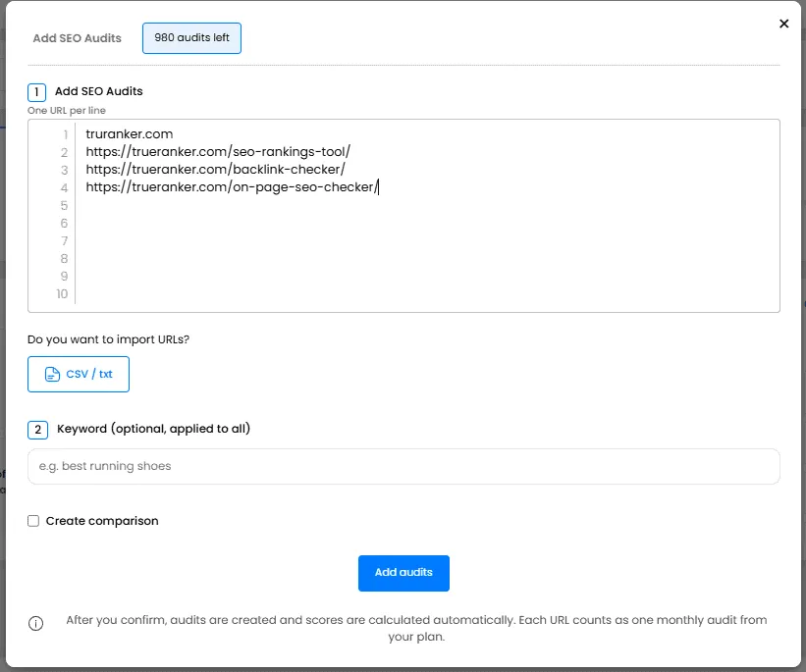The width and height of the screenshot is (806, 672).
Task: Select the seo-rankings-tool URL line
Action: coord(218,151)
